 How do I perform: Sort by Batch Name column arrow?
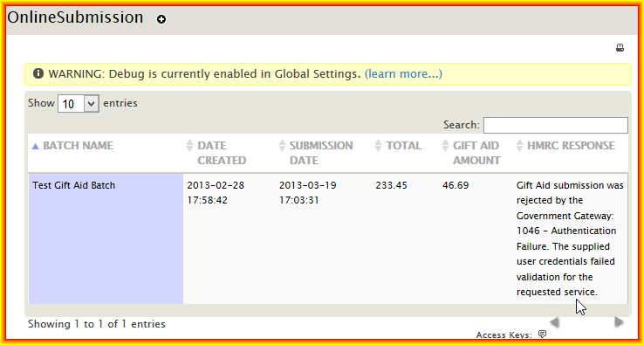(35, 146)
